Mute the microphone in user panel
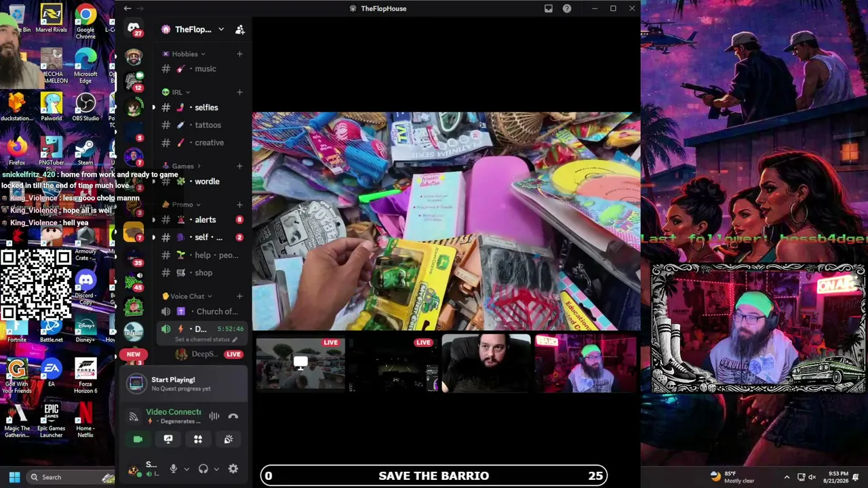Viewport: 868px width, 488px height. coord(173,469)
